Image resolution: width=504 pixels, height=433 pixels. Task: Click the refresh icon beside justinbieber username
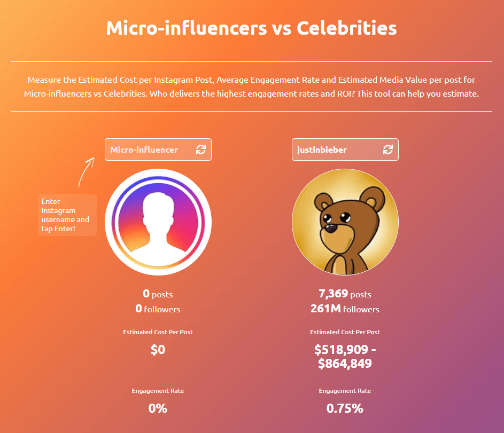(x=388, y=150)
